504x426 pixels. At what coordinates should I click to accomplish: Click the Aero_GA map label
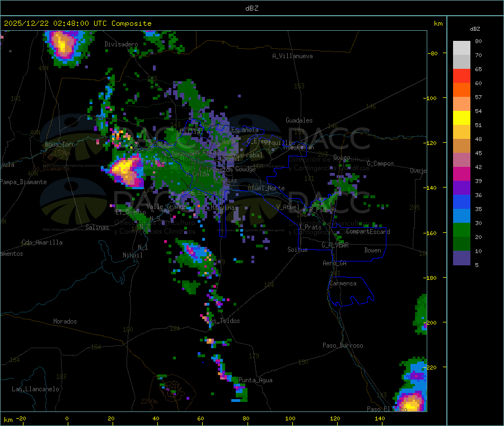pyautogui.click(x=335, y=263)
